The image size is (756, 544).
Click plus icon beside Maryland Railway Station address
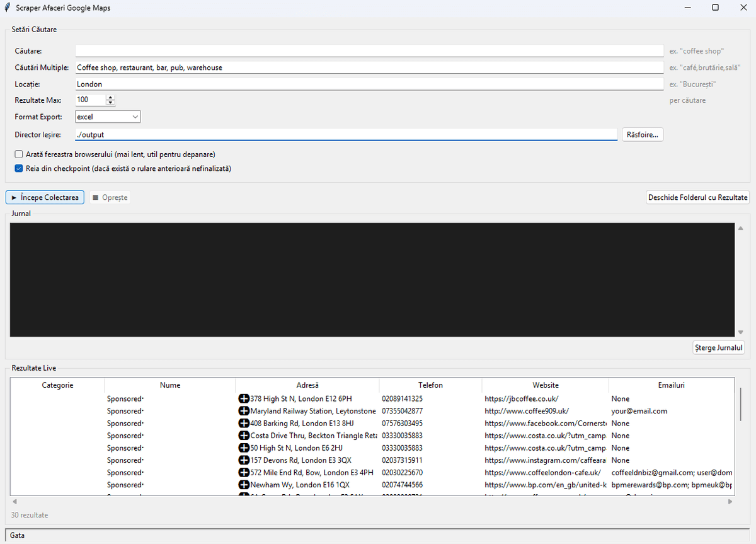coord(244,411)
